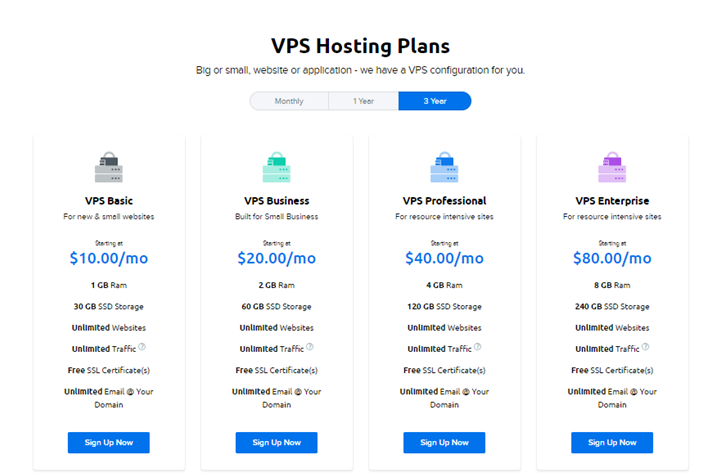Sign up for the VPS Basic plan
The width and height of the screenshot is (716, 474).
[109, 442]
